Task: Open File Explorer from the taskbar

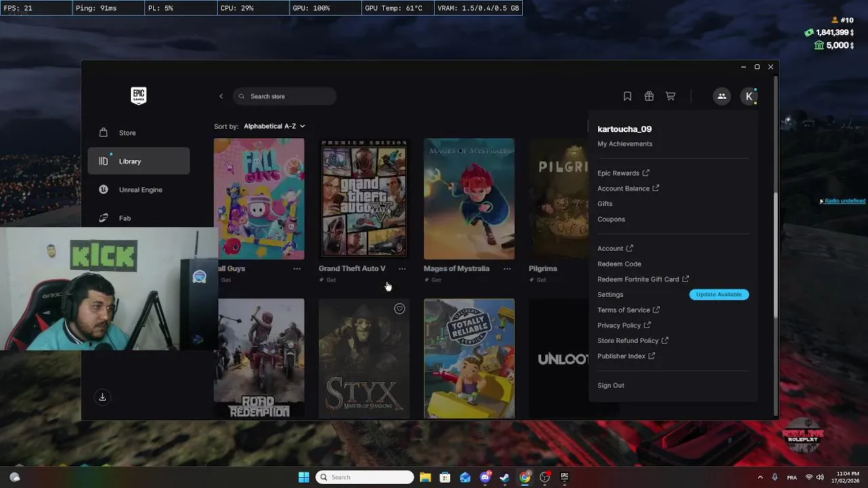Action: click(425, 477)
